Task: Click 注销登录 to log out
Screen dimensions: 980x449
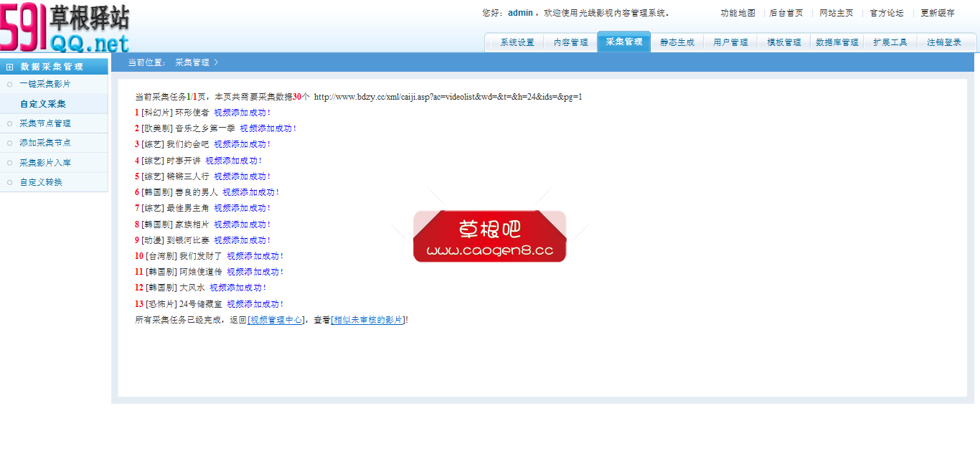Action: pos(946,42)
